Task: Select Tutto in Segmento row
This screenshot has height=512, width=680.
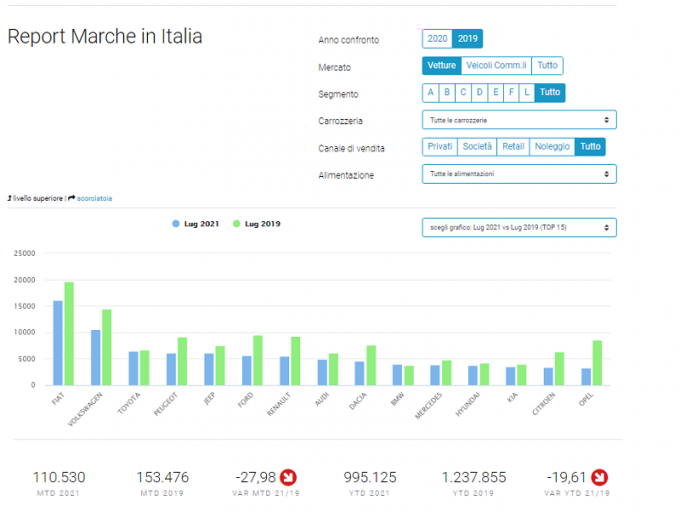Action: coord(550,92)
